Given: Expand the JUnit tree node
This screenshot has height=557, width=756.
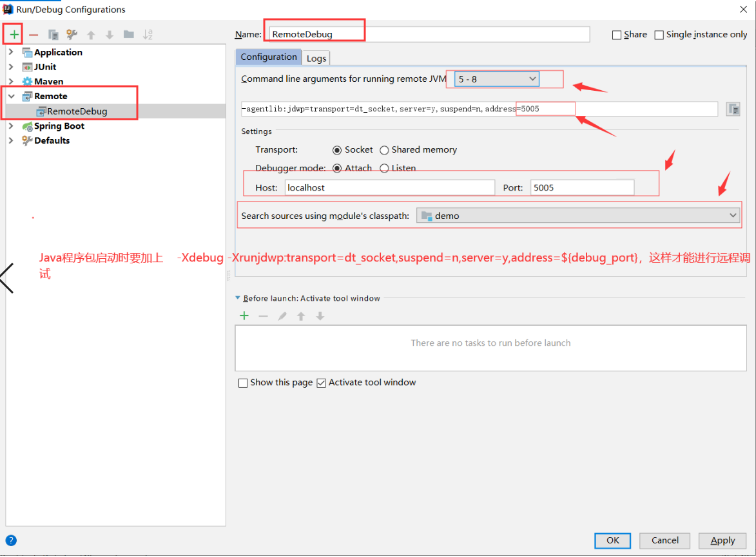Looking at the screenshot, I should 11,67.
